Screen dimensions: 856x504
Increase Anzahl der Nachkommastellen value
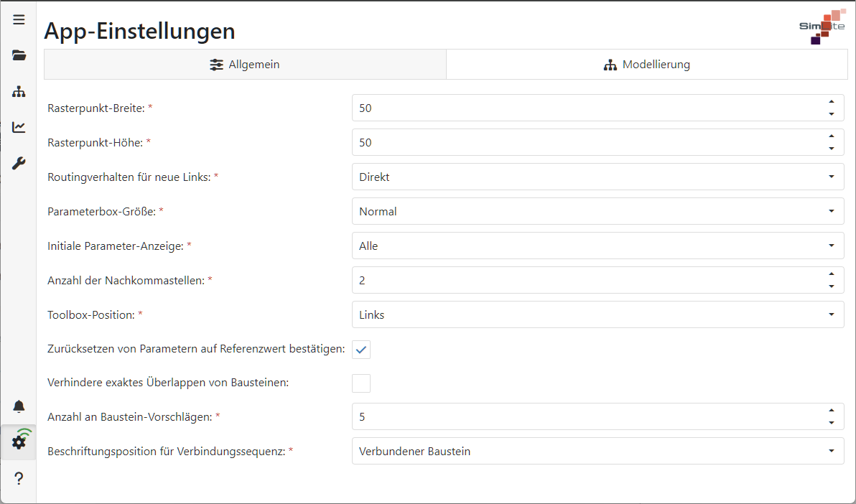832,274
